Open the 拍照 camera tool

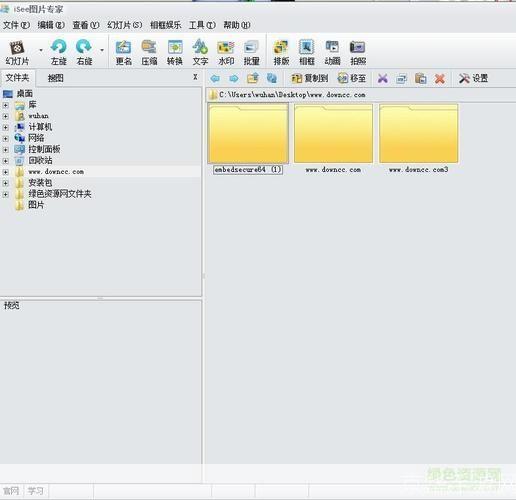358,52
